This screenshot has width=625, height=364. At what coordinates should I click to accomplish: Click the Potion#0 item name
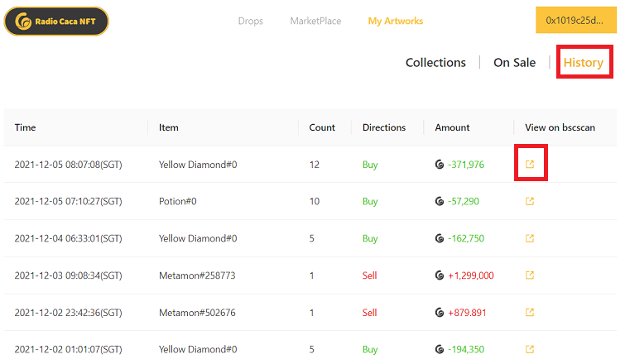[177, 201]
